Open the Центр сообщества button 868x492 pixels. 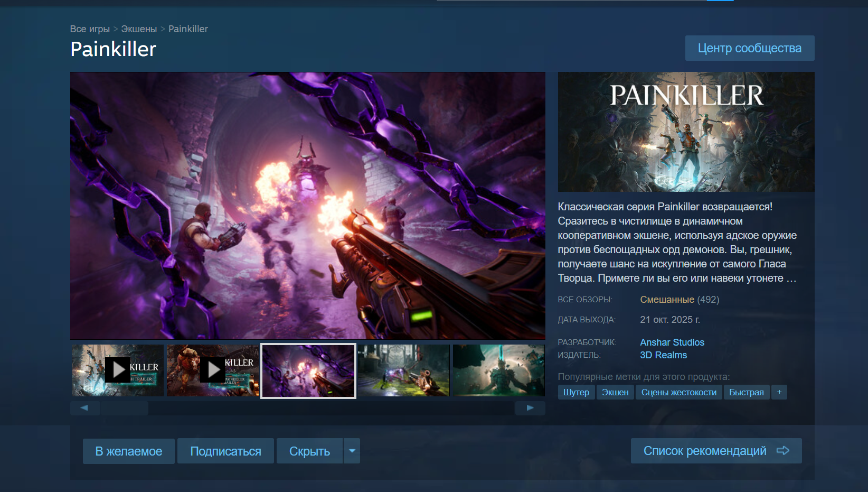pos(750,48)
